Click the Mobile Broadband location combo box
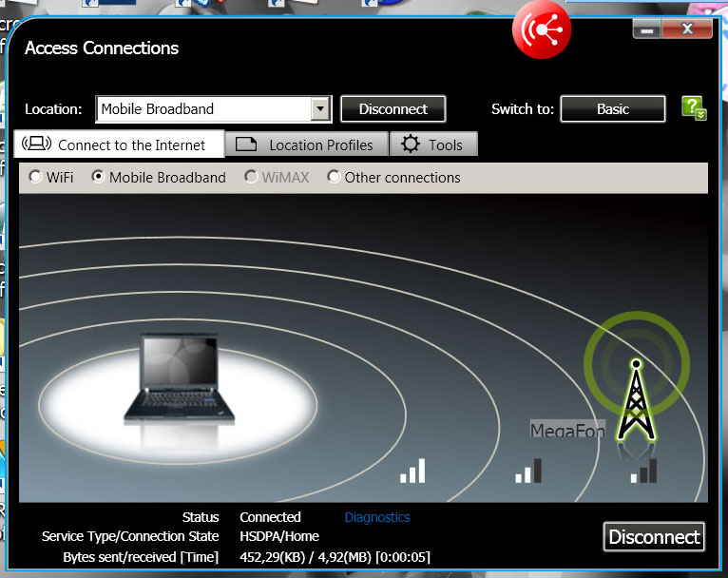The width and height of the screenshot is (728, 578). pyautogui.click(x=203, y=109)
